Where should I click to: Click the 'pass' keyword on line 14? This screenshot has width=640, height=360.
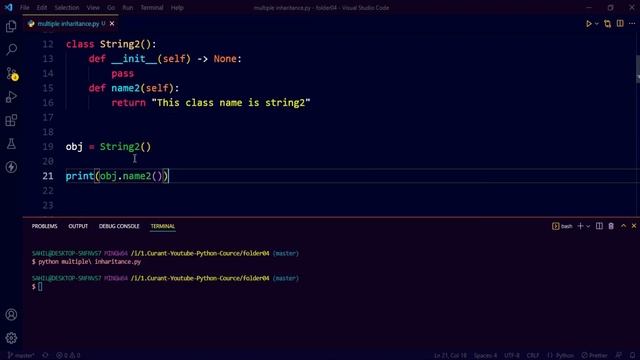pos(122,73)
